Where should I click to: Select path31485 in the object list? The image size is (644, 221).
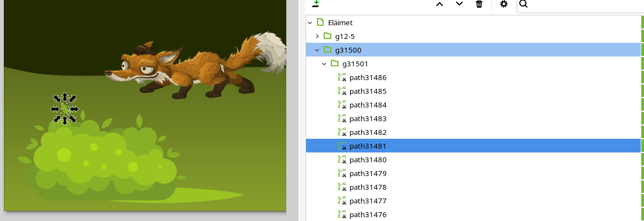coord(368,91)
